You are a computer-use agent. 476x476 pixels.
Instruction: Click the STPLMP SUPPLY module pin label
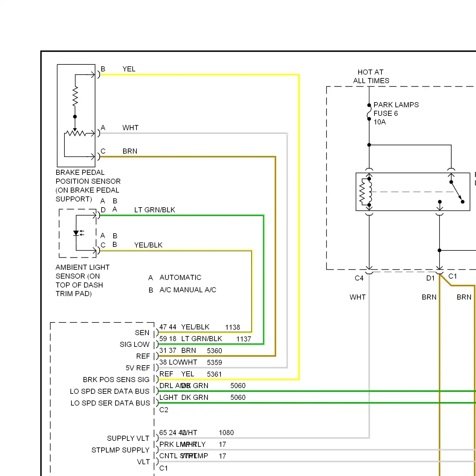120,450
